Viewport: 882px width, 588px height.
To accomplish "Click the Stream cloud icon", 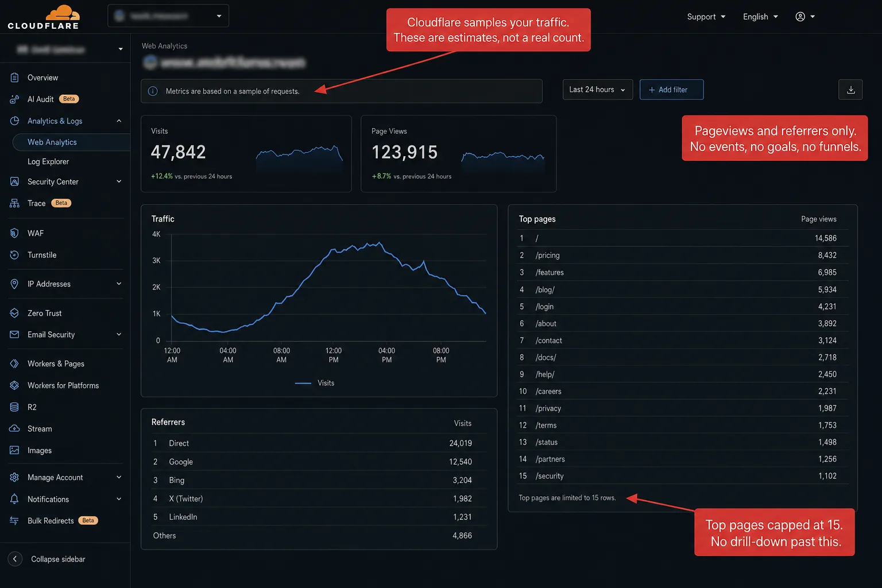I will pyautogui.click(x=14, y=429).
